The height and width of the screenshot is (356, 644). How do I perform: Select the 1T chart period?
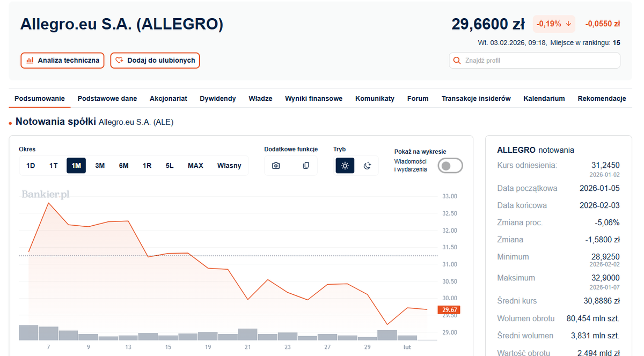pos(54,166)
